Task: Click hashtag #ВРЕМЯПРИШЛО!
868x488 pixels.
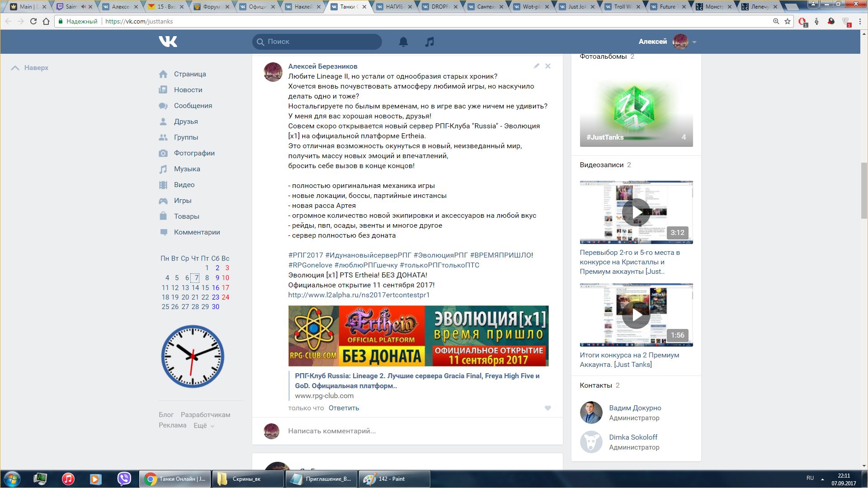Action: click(501, 255)
